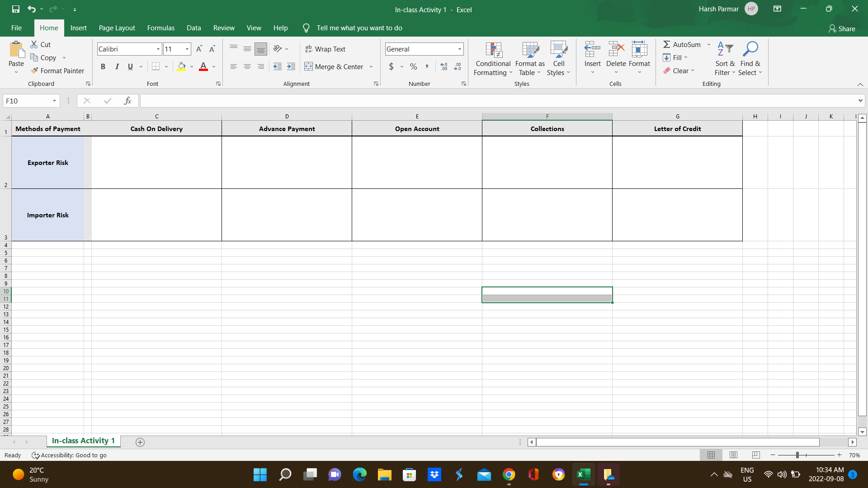The image size is (868, 488).
Task: Open Conditional Formatting options
Action: pyautogui.click(x=493, y=59)
